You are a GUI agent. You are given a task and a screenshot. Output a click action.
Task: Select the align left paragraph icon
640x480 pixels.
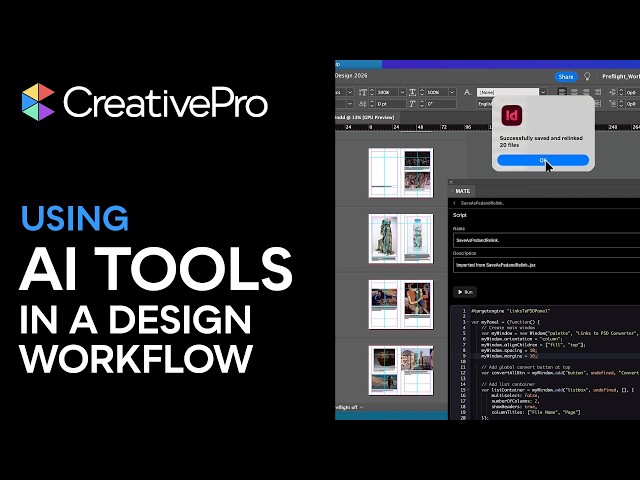coord(562,92)
